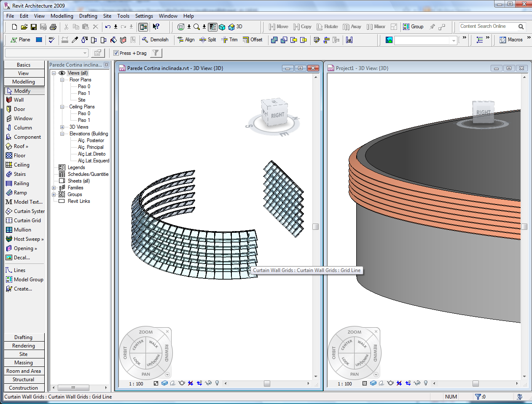This screenshot has height=404, width=532.
Task: Toggle the Press + Drag checkbox
Action: click(x=116, y=53)
